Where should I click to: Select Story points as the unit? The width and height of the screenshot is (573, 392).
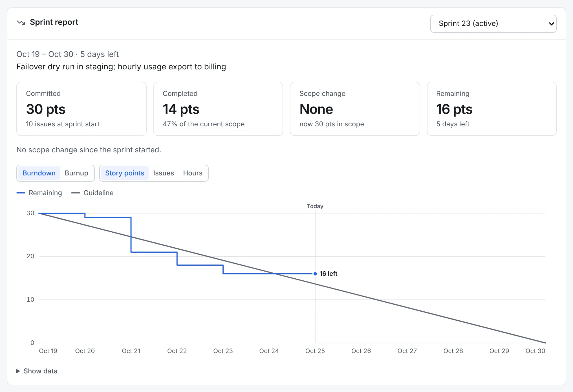[125, 173]
